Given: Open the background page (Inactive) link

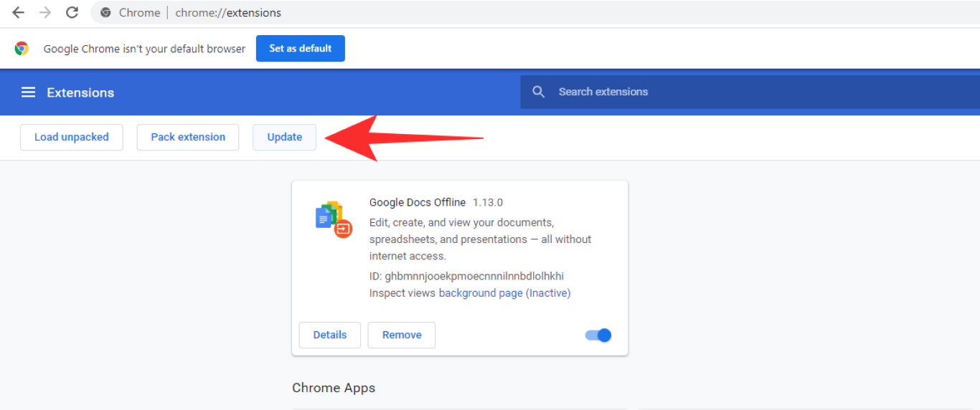Looking at the screenshot, I should (504, 293).
